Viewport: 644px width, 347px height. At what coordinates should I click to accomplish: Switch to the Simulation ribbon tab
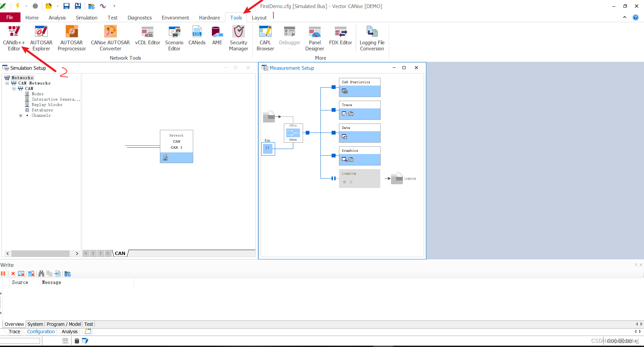pyautogui.click(x=86, y=17)
